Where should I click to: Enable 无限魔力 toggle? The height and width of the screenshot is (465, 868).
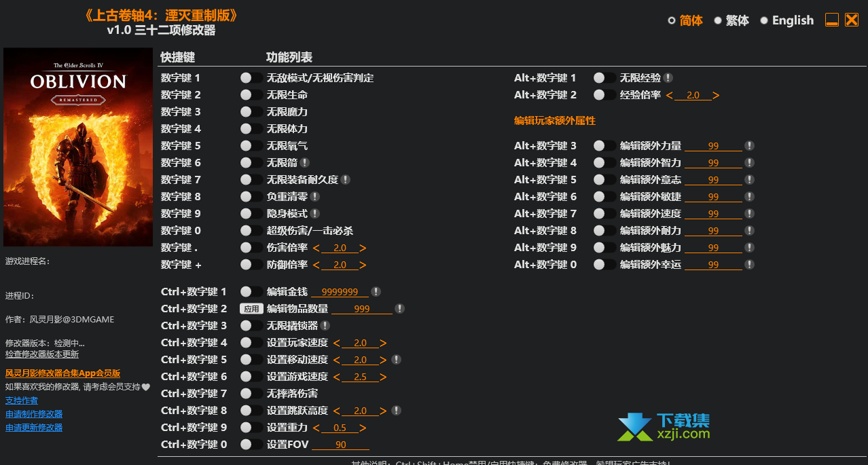pyautogui.click(x=251, y=112)
